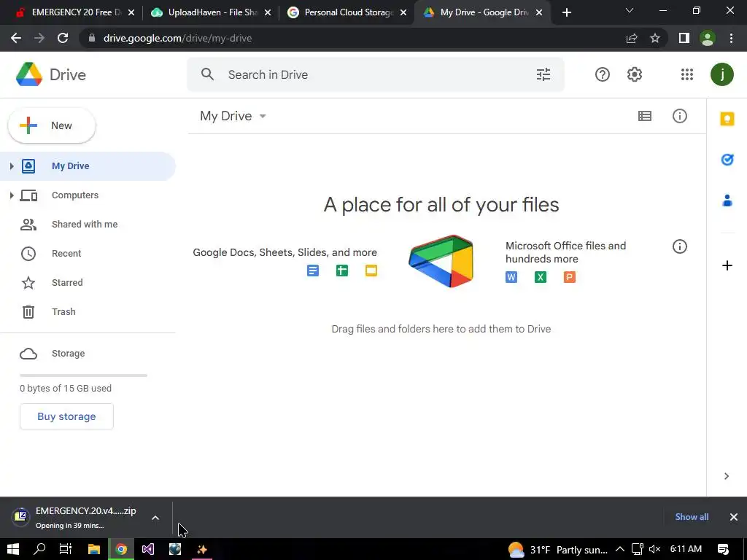The height and width of the screenshot is (560, 747).
Task: Click Buy storage button
Action: pyautogui.click(x=66, y=416)
